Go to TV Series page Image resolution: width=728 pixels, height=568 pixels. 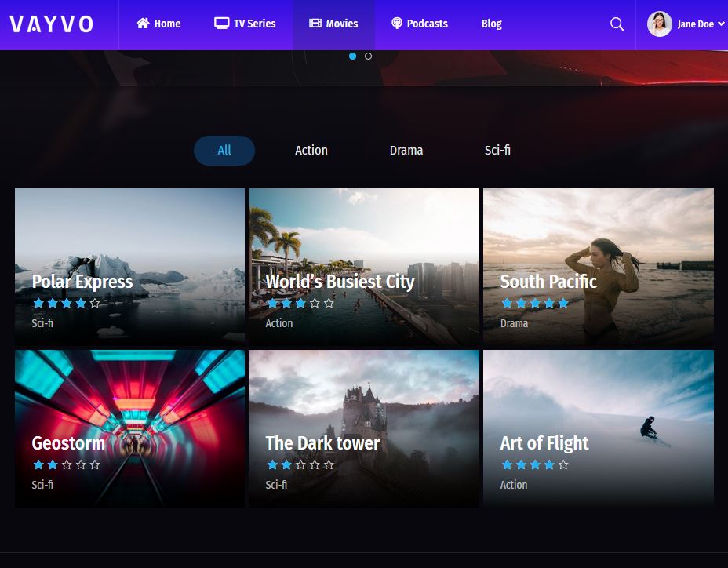point(245,24)
